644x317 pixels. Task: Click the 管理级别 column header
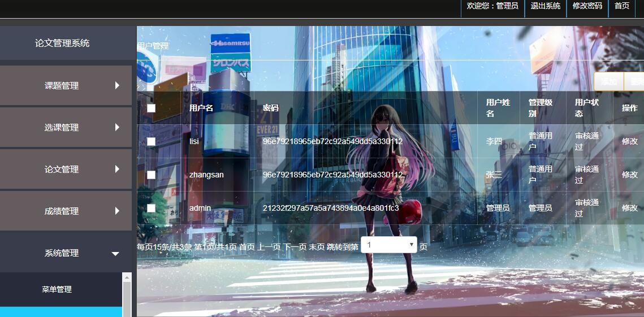pos(541,107)
